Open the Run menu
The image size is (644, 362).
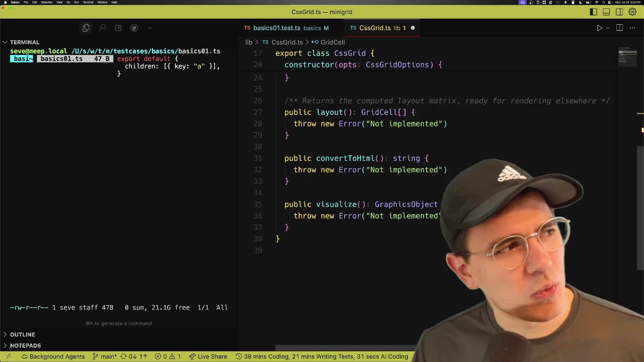[x=76, y=2]
